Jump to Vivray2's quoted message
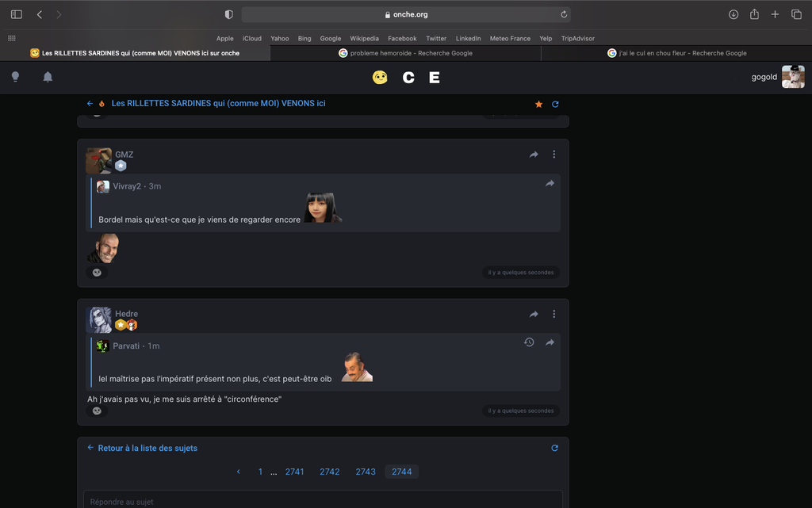812x508 pixels. click(x=550, y=183)
